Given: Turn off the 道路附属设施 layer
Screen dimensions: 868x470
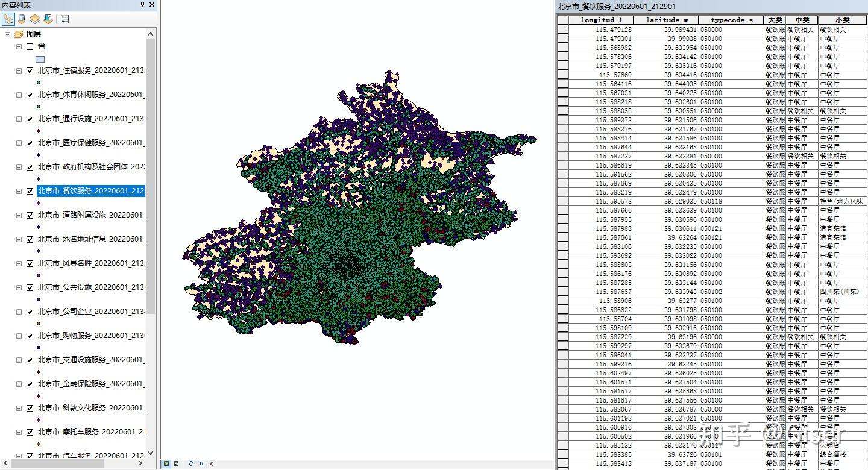Looking at the screenshot, I should pyautogui.click(x=30, y=215).
